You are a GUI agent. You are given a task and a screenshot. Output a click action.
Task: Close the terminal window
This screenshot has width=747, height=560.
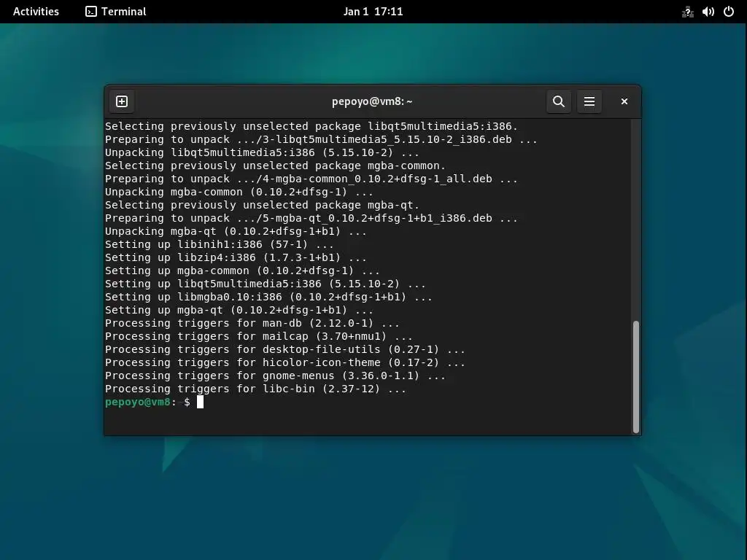click(x=624, y=101)
